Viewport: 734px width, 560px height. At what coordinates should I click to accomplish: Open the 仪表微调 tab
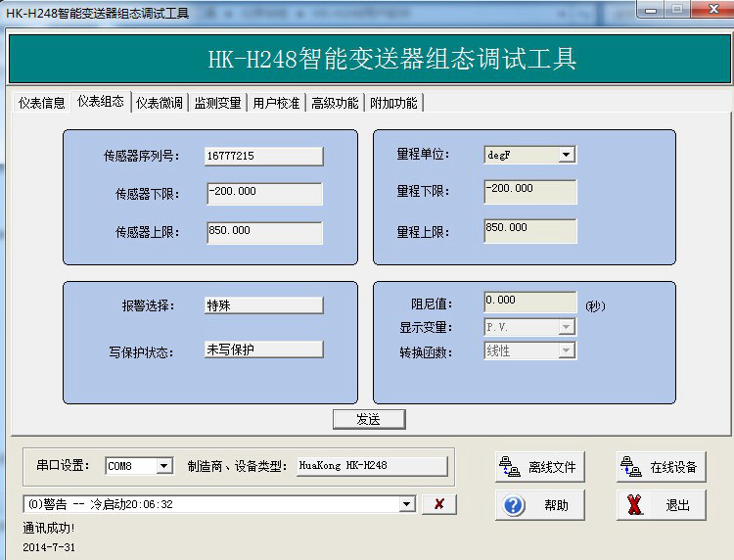click(160, 103)
